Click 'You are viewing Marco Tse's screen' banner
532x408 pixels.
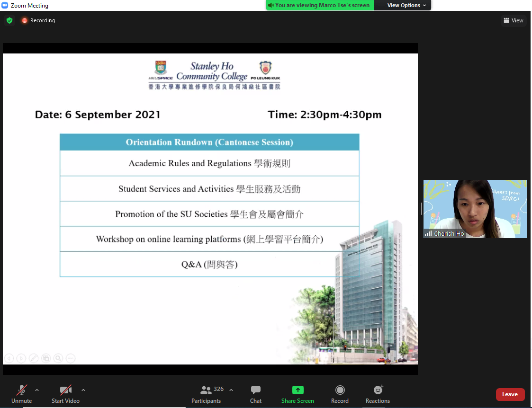pyautogui.click(x=320, y=5)
